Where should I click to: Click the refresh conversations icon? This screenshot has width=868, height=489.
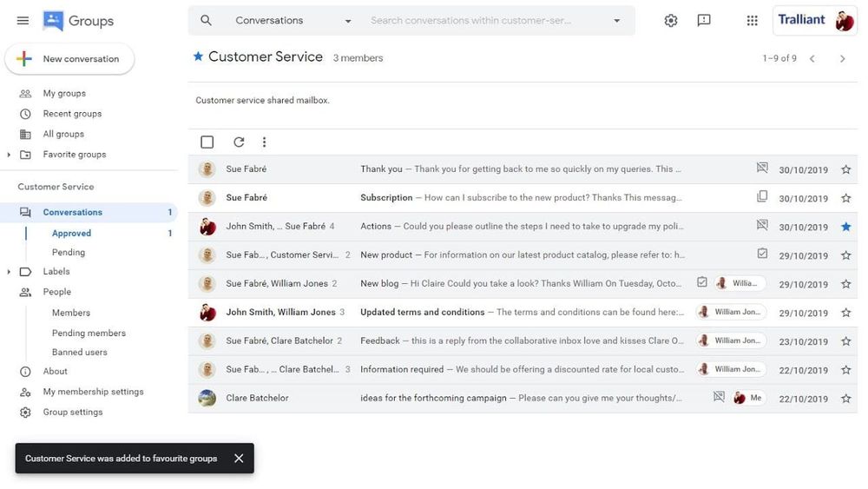239,142
